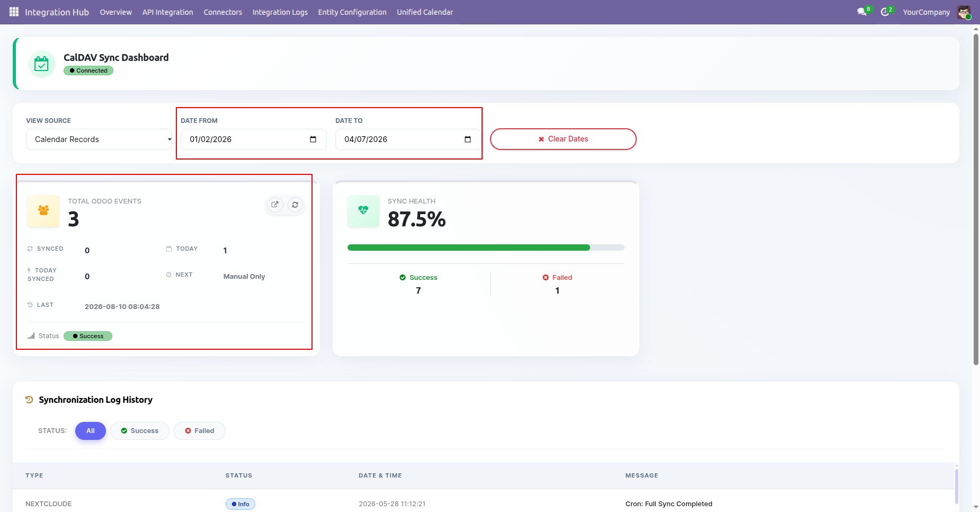Click the CalDAV calendar check icon
The width and height of the screenshot is (980, 512).
click(41, 64)
